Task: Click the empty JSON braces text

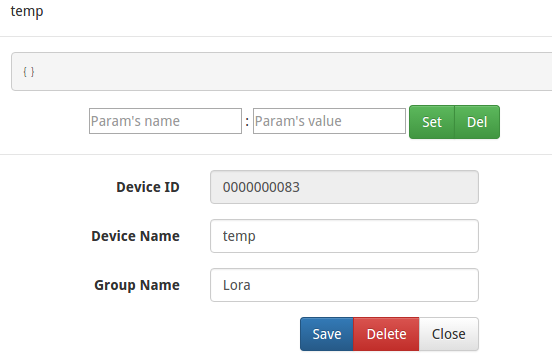Action: tap(29, 72)
